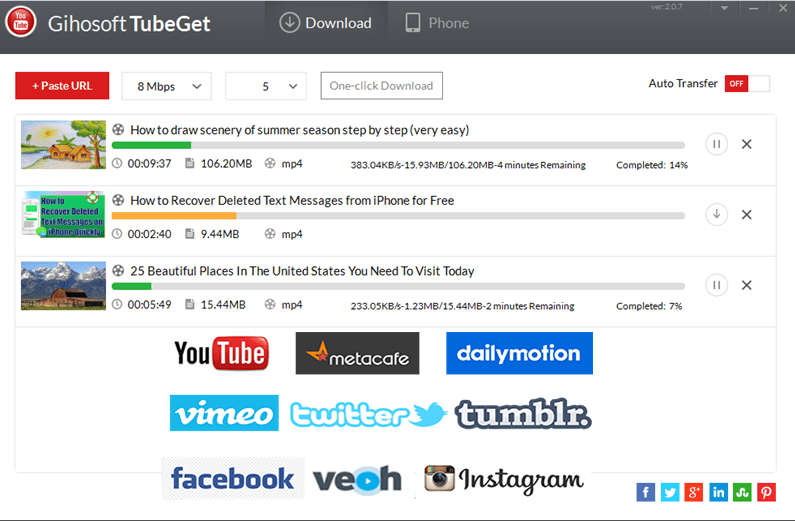Viewport: 795px width, 521px height.
Task: Click the 25 Beautiful Places video thumbnail
Action: click(x=63, y=285)
